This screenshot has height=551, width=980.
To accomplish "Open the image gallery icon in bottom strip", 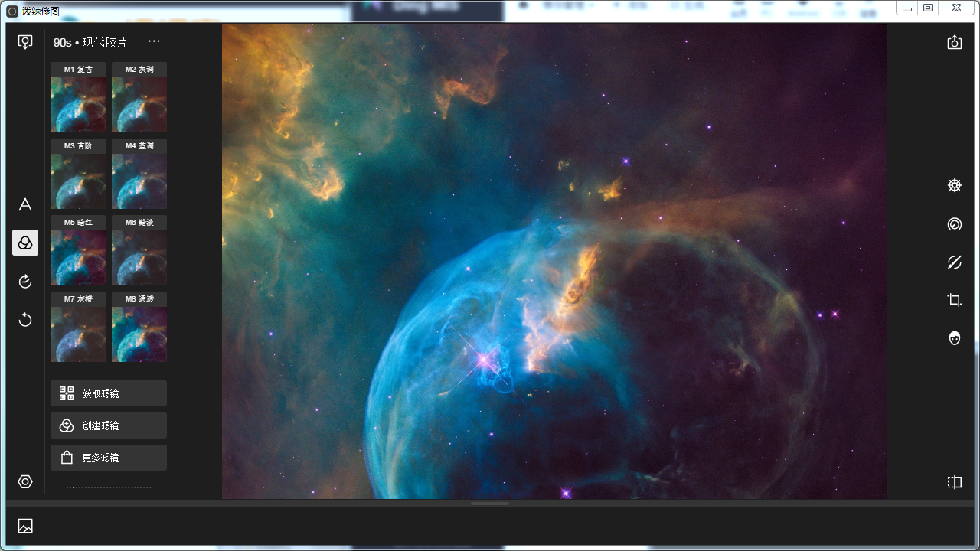I will tap(25, 526).
